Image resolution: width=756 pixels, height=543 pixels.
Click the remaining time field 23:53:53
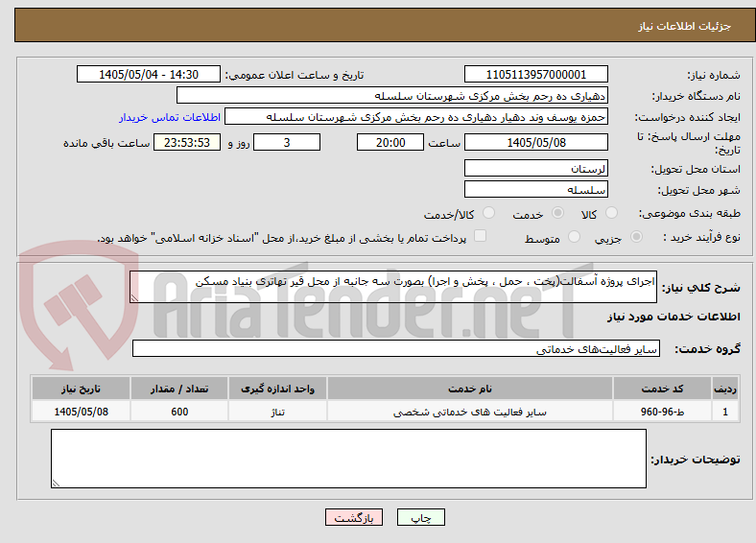coord(187,142)
